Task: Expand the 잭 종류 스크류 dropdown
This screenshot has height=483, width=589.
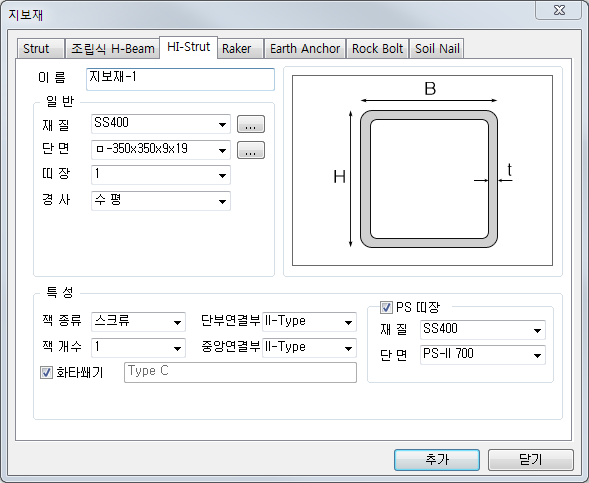Action: click(x=138, y=322)
